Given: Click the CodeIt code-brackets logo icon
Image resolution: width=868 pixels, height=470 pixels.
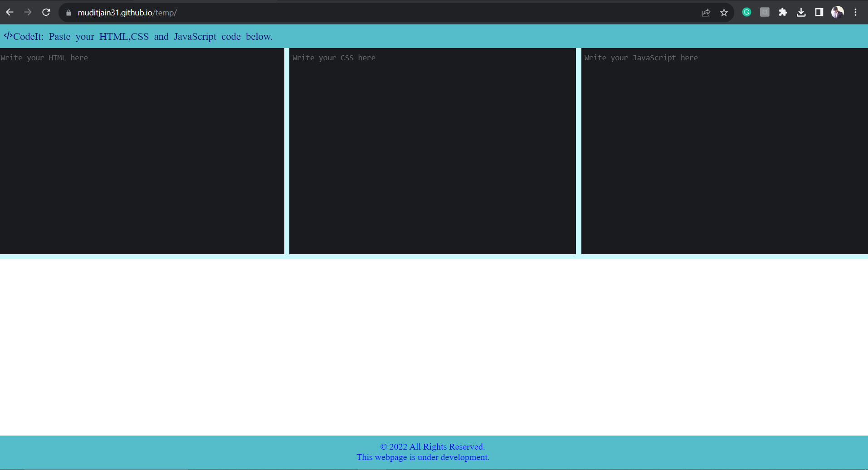Looking at the screenshot, I should click(8, 36).
